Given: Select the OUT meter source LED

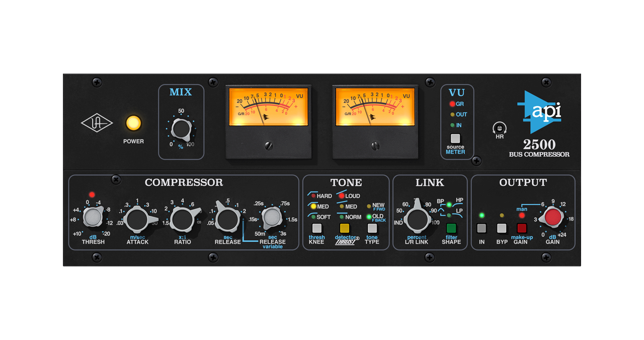Looking at the screenshot, I should [x=452, y=115].
